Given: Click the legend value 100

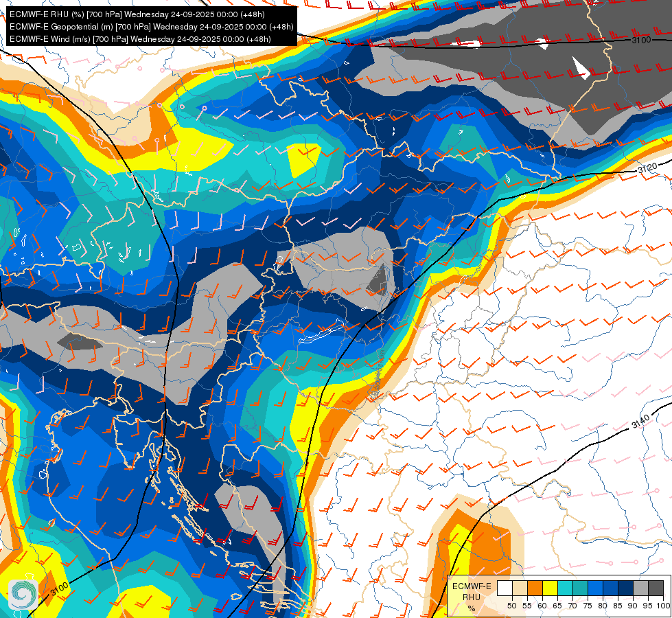Looking at the screenshot, I should click(663, 606).
